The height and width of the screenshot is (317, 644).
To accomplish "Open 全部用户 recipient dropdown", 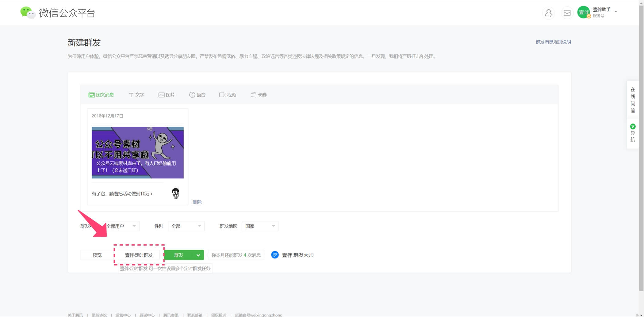I will tap(121, 226).
